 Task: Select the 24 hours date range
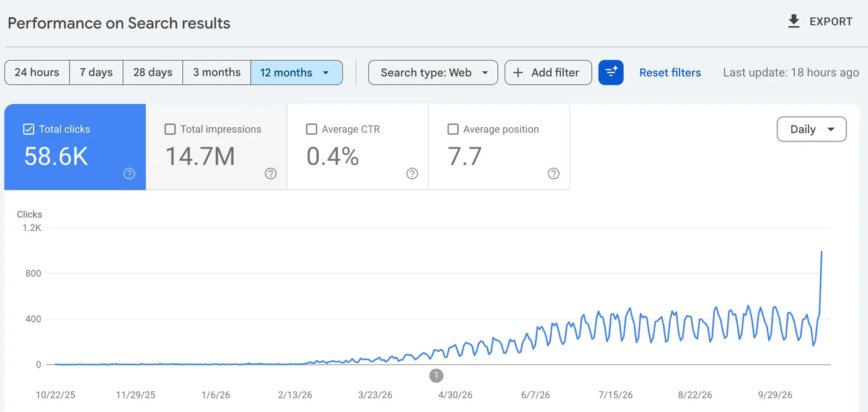(37, 73)
